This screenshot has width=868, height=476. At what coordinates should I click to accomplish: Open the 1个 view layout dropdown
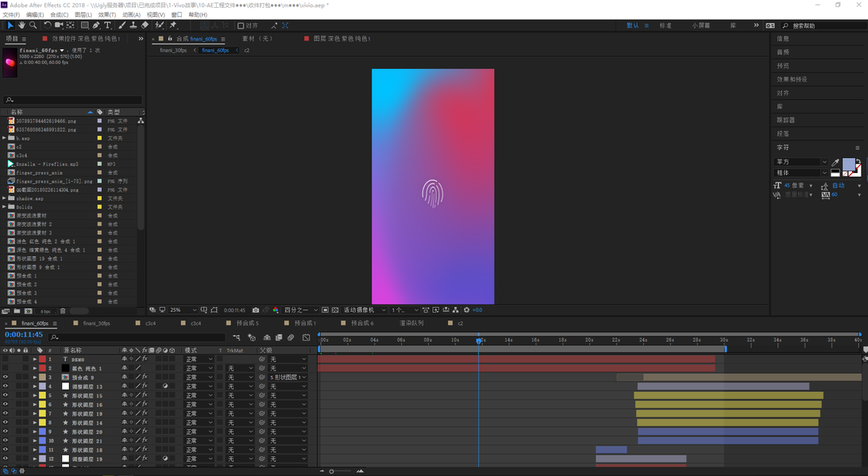(x=405, y=310)
